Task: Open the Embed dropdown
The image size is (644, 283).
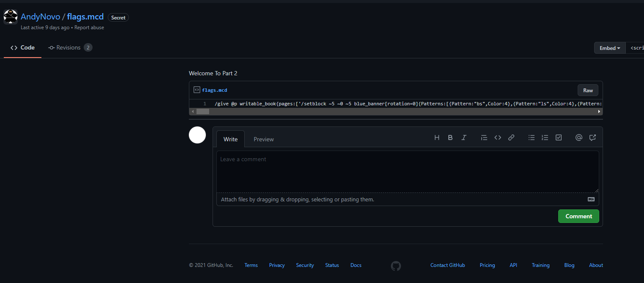Action: point(610,48)
